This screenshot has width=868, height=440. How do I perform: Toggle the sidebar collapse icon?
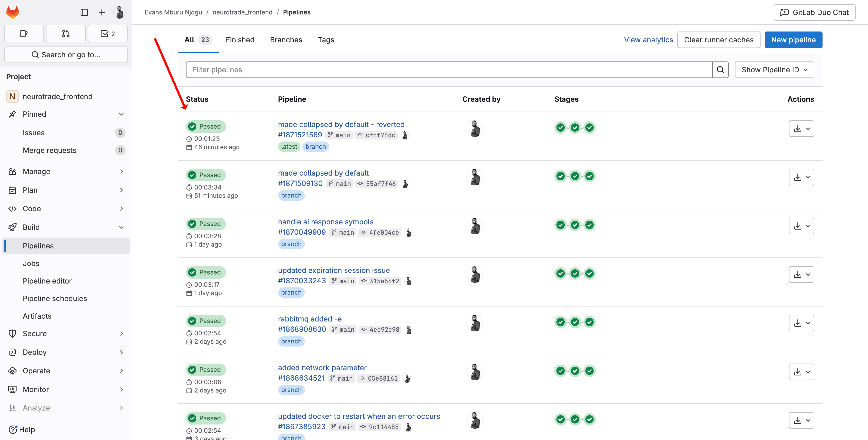(84, 12)
